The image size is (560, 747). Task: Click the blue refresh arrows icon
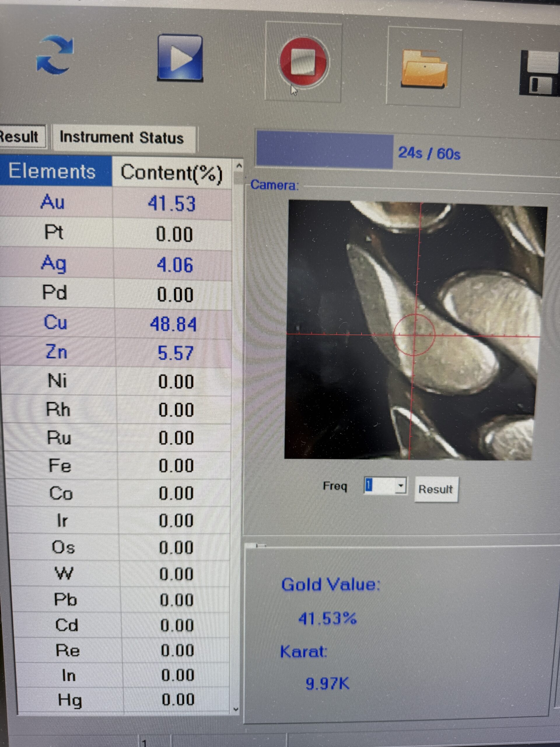pos(55,55)
